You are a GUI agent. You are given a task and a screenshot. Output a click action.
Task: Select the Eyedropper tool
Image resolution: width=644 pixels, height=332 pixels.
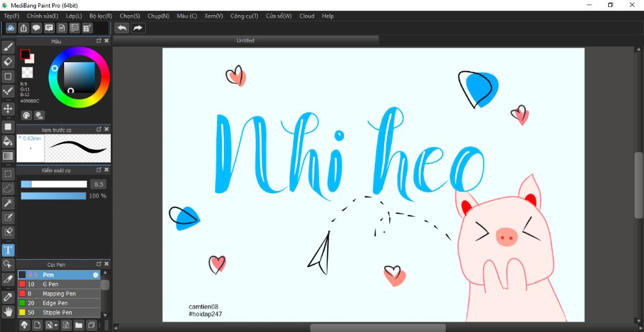coord(8,297)
